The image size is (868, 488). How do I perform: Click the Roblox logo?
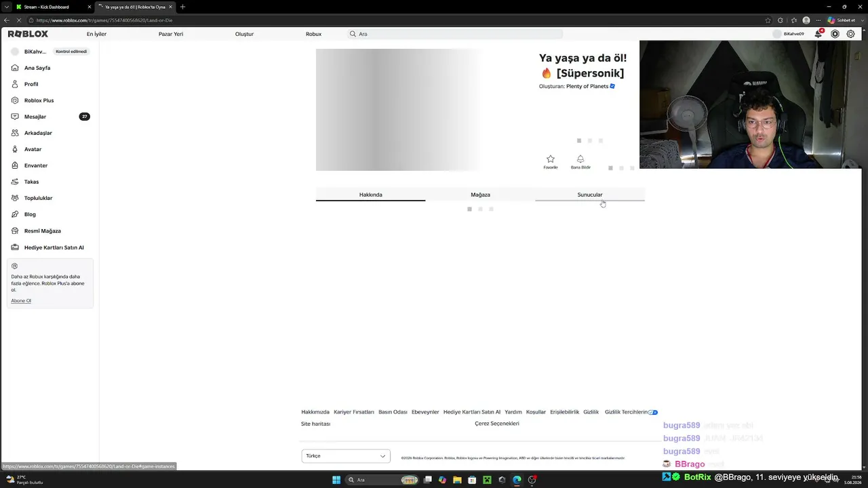coord(28,34)
